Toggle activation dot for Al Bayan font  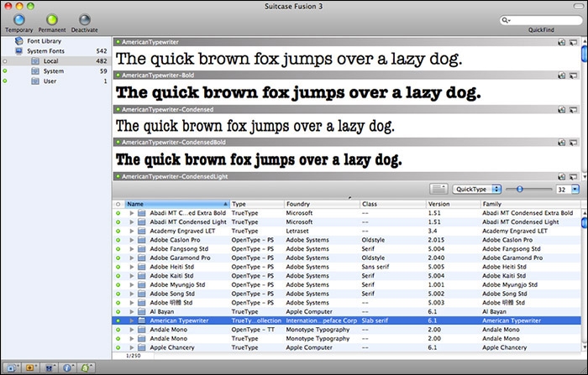pyautogui.click(x=118, y=312)
